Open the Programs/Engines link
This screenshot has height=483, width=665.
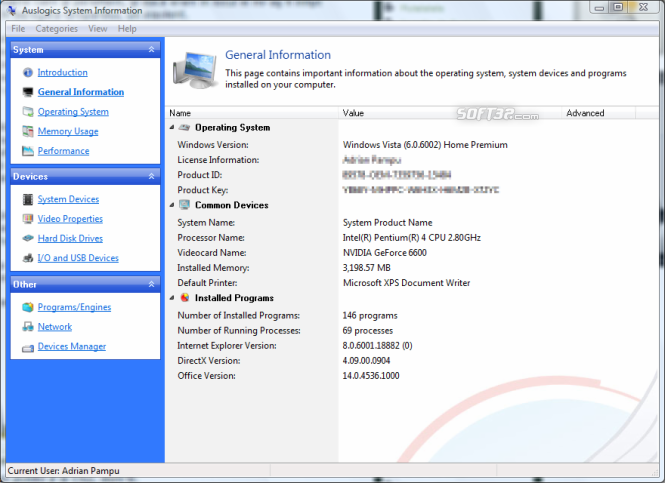coord(74,307)
